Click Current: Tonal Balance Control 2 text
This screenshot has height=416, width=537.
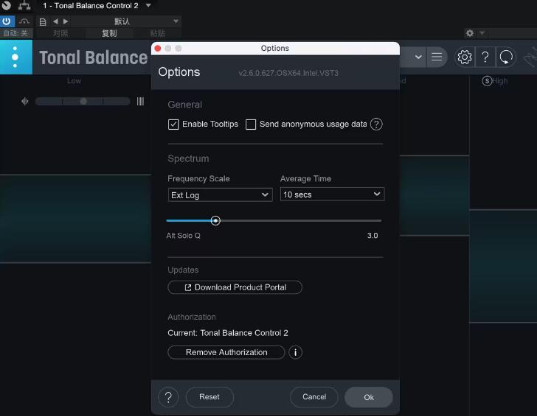click(x=228, y=333)
